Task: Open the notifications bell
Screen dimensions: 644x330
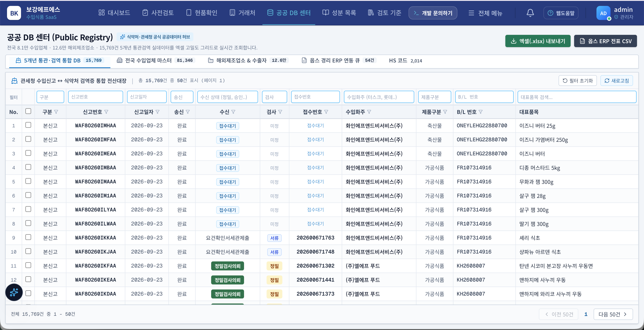Action: click(530, 13)
